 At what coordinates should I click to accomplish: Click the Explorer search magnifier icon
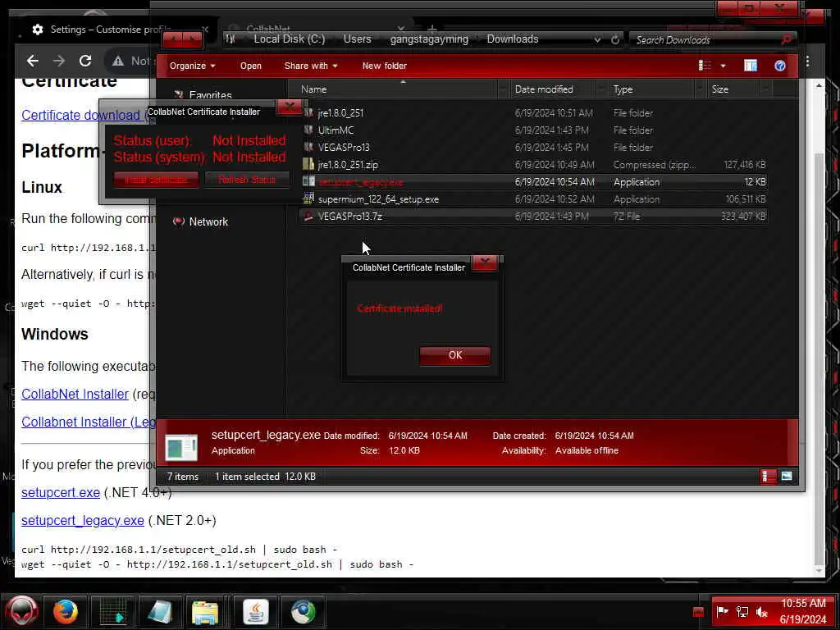point(787,39)
